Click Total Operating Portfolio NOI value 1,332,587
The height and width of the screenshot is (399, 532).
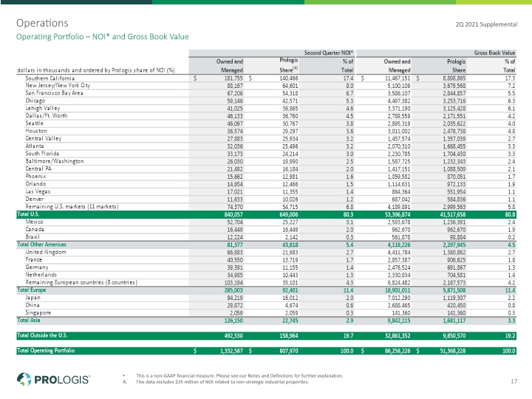pos(231,351)
